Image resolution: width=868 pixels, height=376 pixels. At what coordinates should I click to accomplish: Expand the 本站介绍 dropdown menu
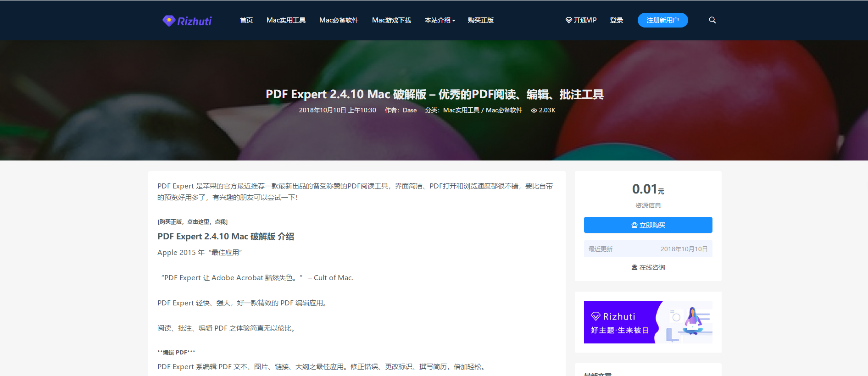440,20
